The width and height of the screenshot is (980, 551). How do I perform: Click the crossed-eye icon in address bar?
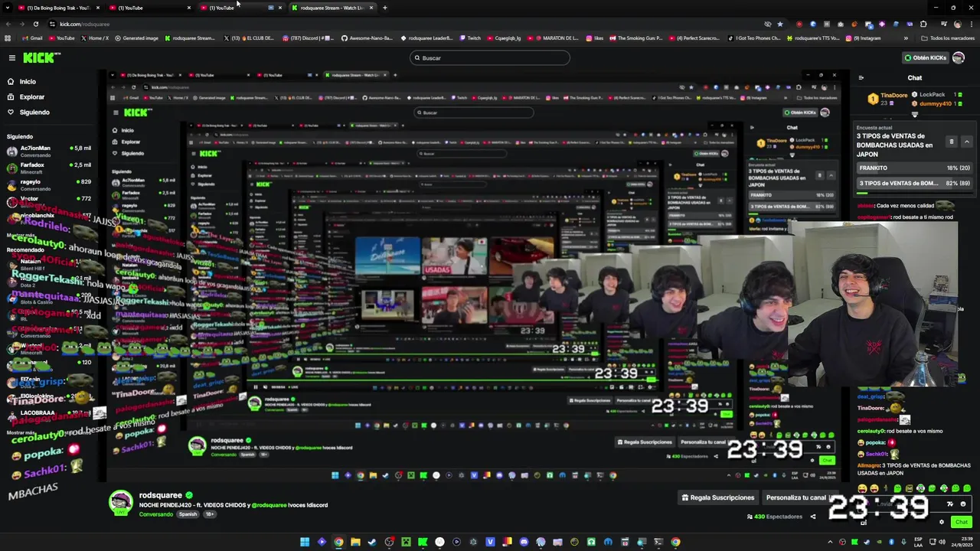click(768, 24)
